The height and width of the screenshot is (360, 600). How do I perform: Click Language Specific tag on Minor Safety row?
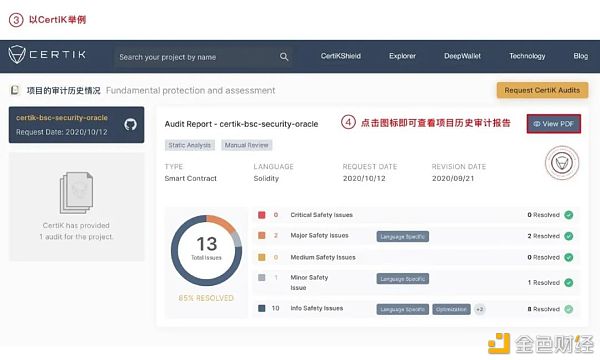pyautogui.click(x=403, y=279)
